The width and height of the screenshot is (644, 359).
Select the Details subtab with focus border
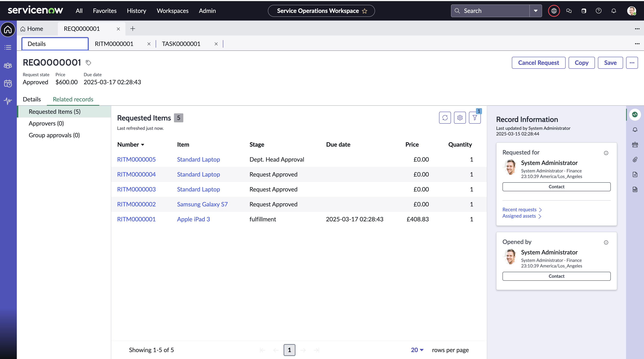point(55,44)
